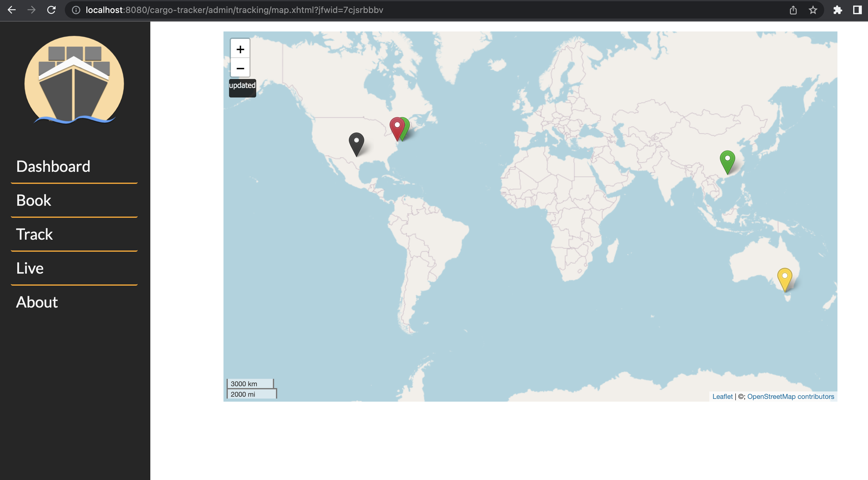Go to the Track page
The height and width of the screenshot is (480, 868).
coord(34,234)
